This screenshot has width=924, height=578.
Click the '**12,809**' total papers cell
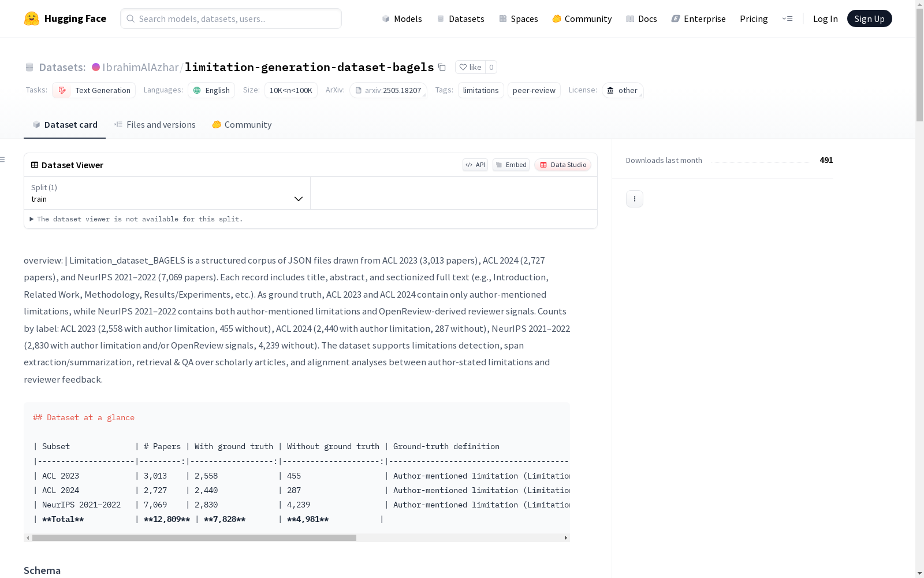tap(167, 519)
